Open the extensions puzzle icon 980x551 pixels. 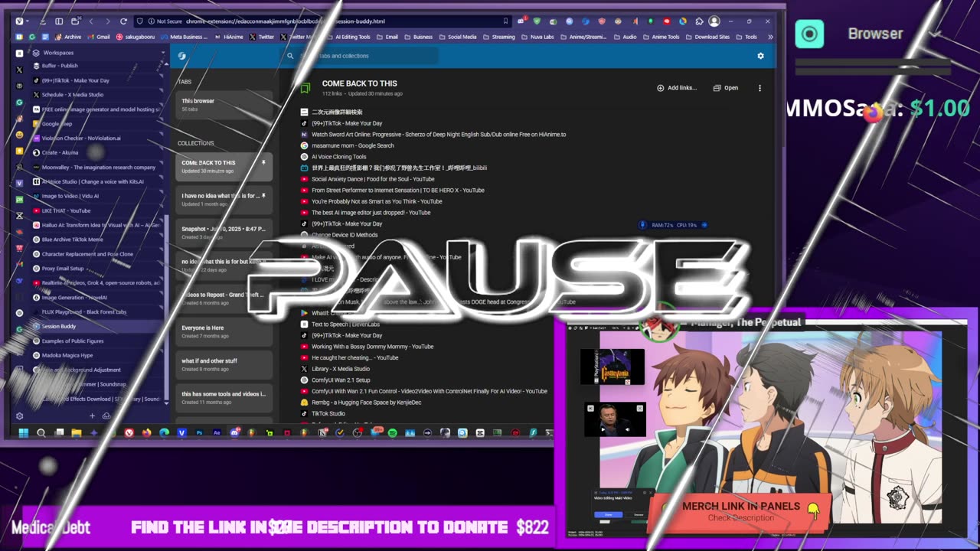(698, 21)
